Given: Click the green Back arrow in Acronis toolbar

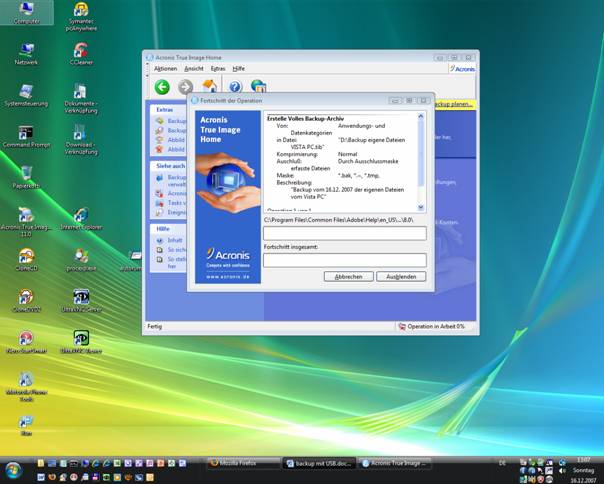Looking at the screenshot, I should [162, 87].
